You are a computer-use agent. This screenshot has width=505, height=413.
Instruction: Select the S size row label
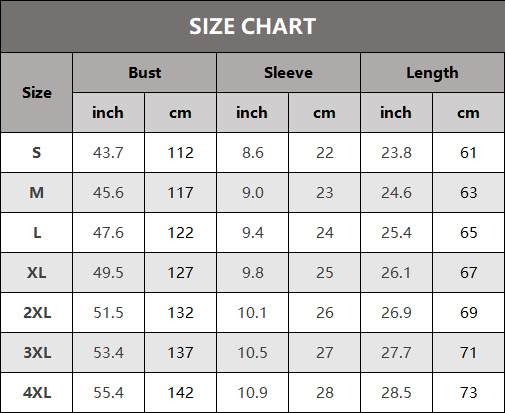37,153
